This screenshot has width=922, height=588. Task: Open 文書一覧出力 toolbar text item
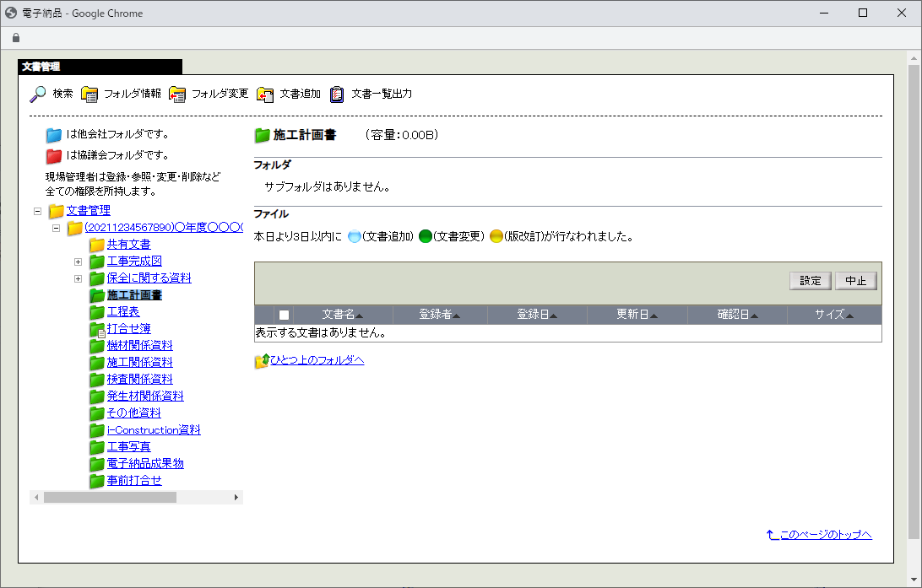tap(382, 94)
